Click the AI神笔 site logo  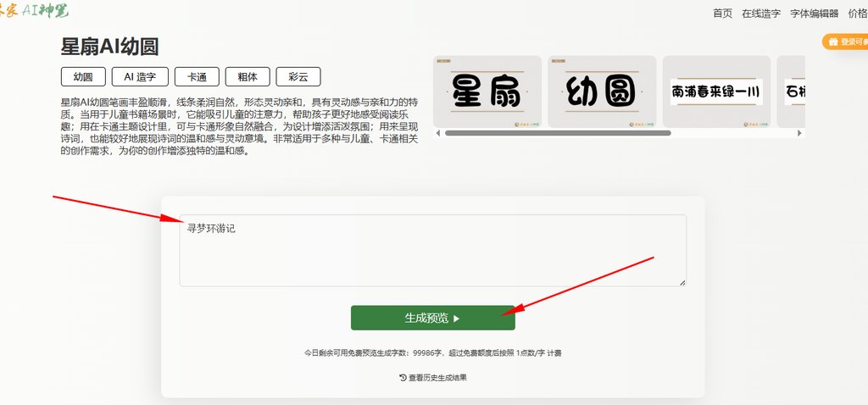click(34, 9)
